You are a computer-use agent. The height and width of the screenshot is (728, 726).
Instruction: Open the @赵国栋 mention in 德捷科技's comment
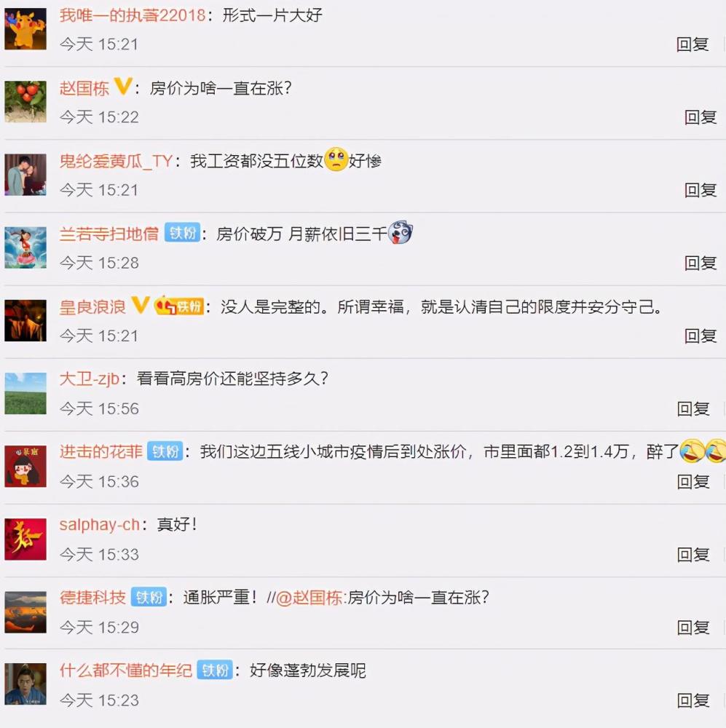coord(309,598)
